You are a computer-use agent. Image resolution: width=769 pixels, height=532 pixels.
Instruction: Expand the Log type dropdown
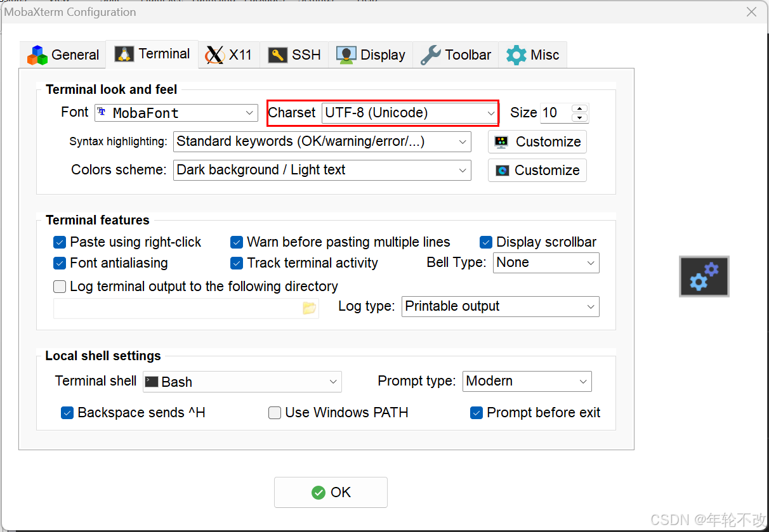pos(501,306)
